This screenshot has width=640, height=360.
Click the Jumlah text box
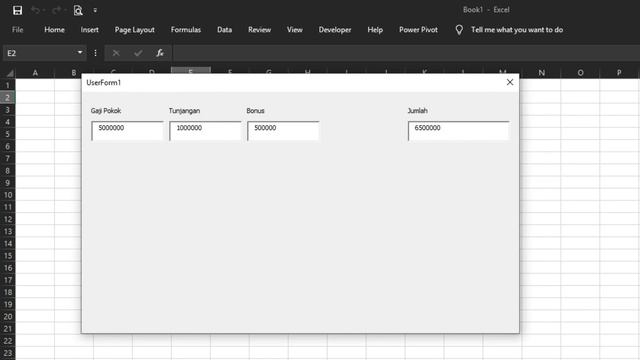[x=458, y=131]
